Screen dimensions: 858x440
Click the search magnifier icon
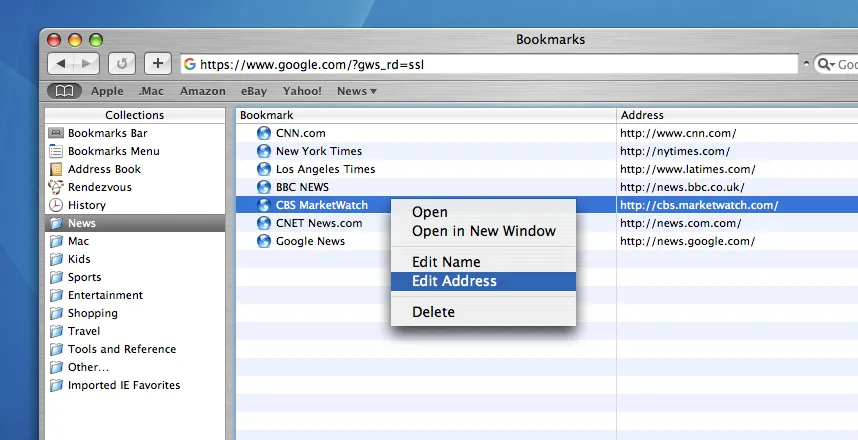pos(823,65)
